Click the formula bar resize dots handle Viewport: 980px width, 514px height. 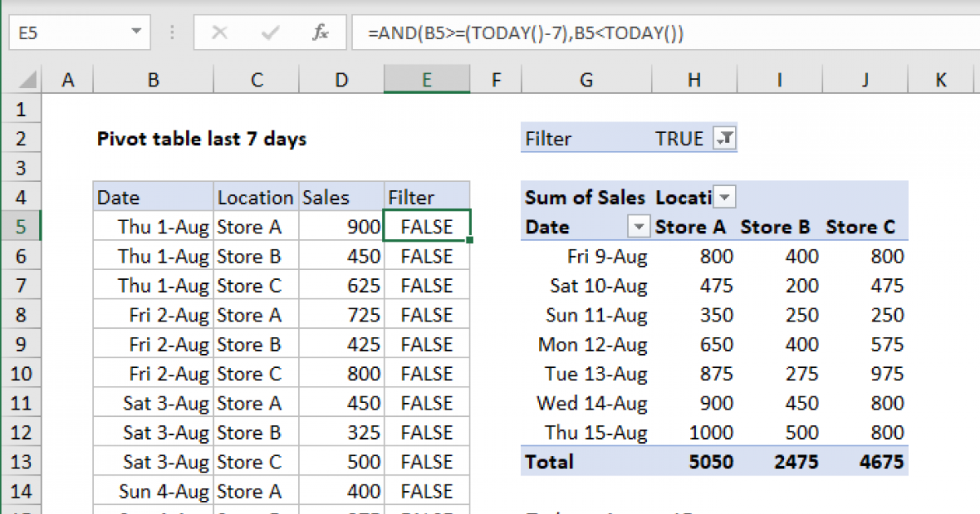click(x=172, y=33)
